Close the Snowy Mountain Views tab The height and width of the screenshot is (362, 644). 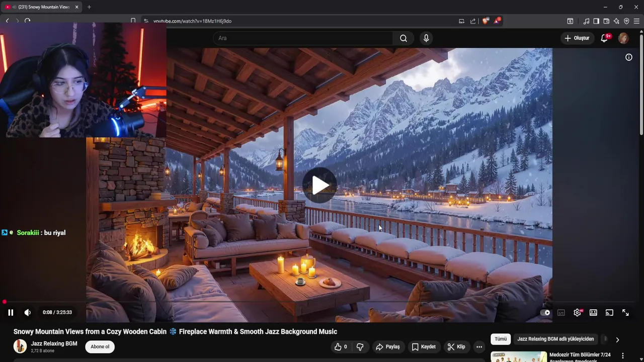click(x=76, y=7)
